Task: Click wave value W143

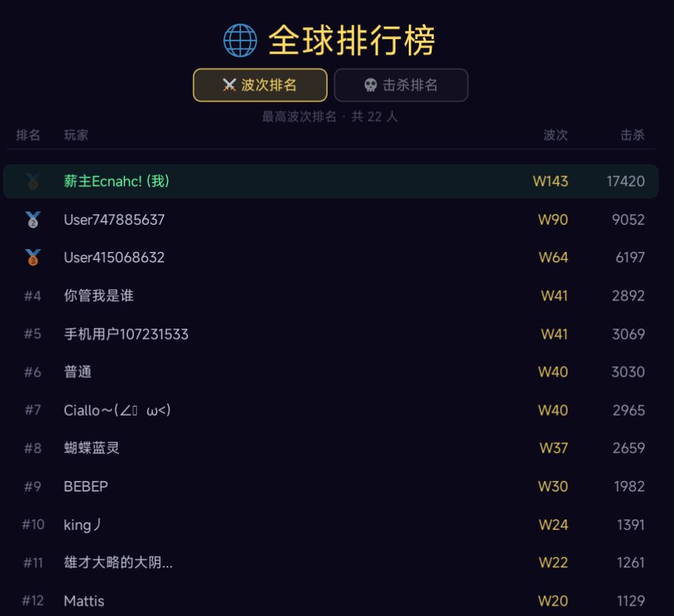Action: (551, 181)
